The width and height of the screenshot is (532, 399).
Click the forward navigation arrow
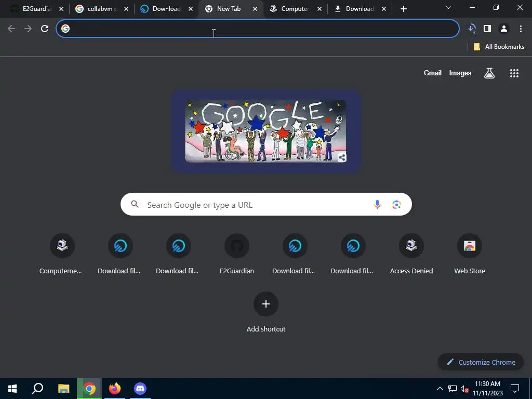(28, 29)
